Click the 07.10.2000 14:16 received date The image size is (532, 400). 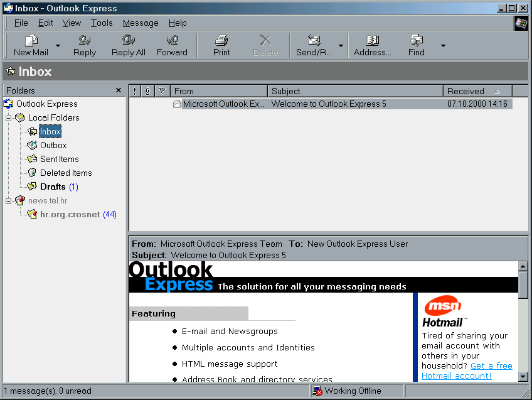point(477,104)
